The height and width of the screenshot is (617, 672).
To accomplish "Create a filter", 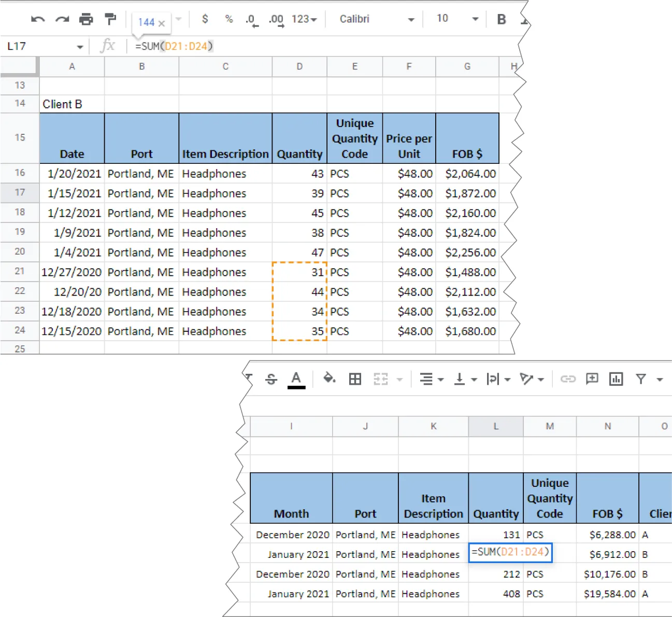I will click(641, 379).
